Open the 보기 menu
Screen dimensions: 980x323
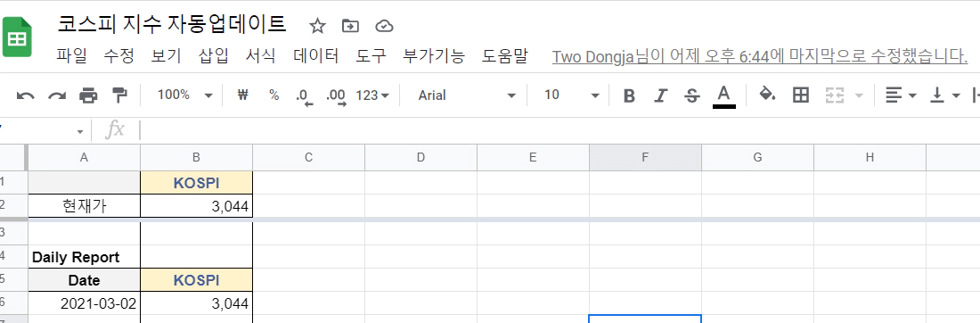[x=167, y=56]
